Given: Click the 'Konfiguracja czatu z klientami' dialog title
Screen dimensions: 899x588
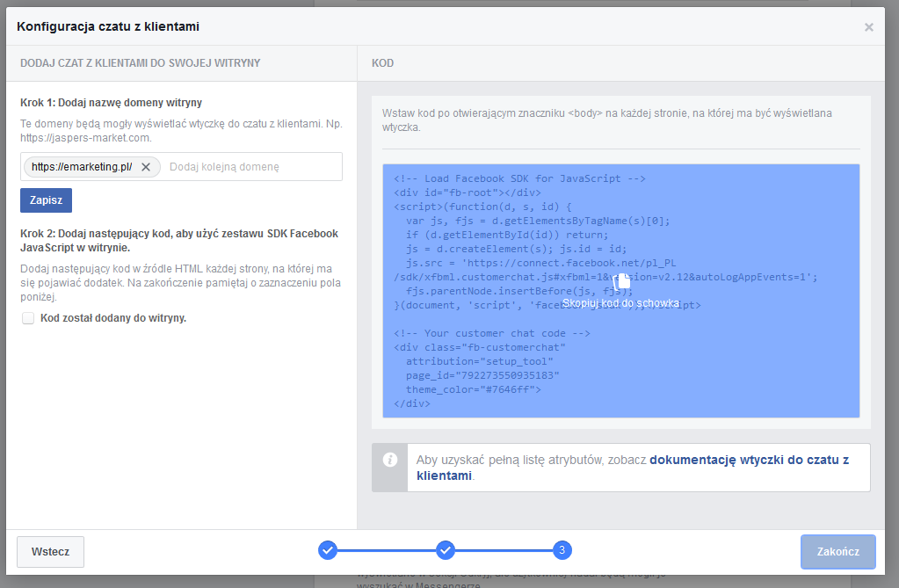Looking at the screenshot, I should tap(108, 26).
